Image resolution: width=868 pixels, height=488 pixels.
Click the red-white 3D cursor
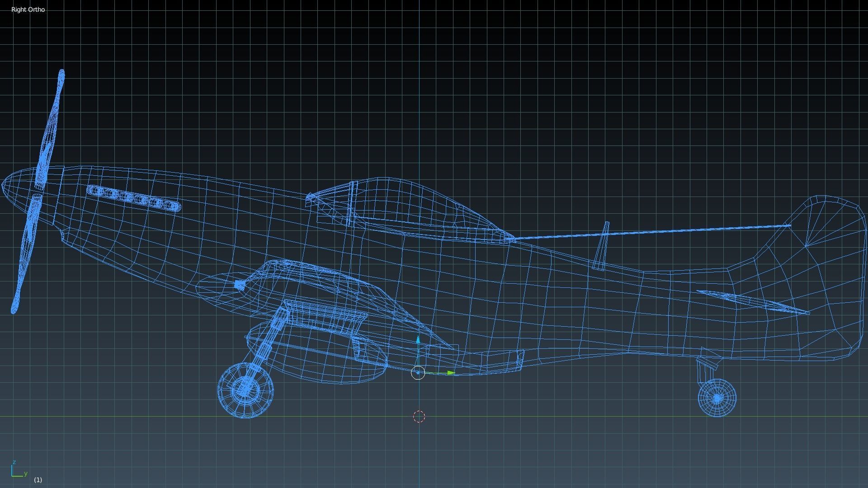tap(419, 417)
